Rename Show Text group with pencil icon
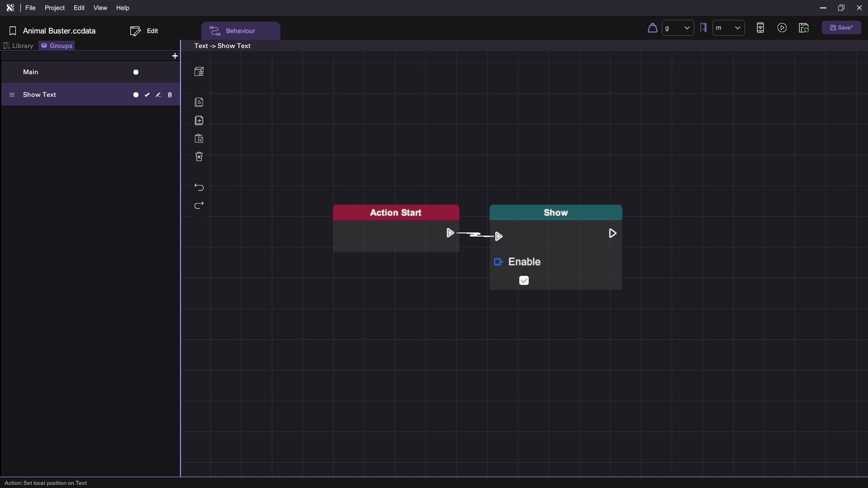This screenshot has height=488, width=868. [158, 95]
